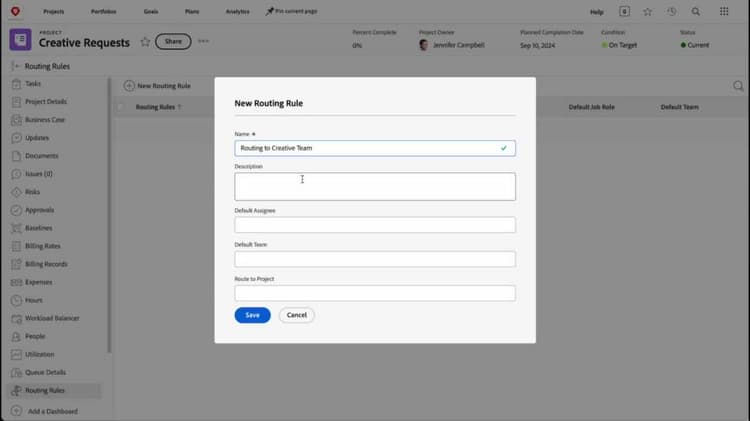Screen dimensions: 750x421
Task: Click the Name input field
Action: point(375,148)
